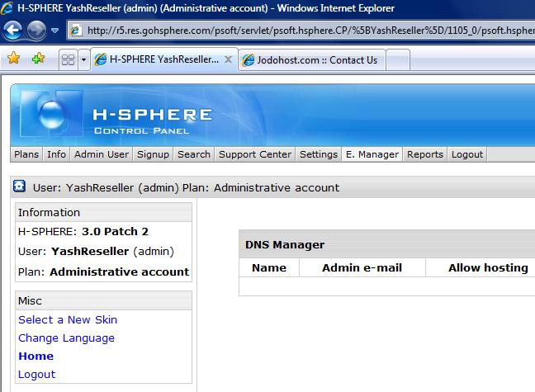Click the browser Forward arrow button
This screenshot has width=535, height=392.
click(x=37, y=30)
